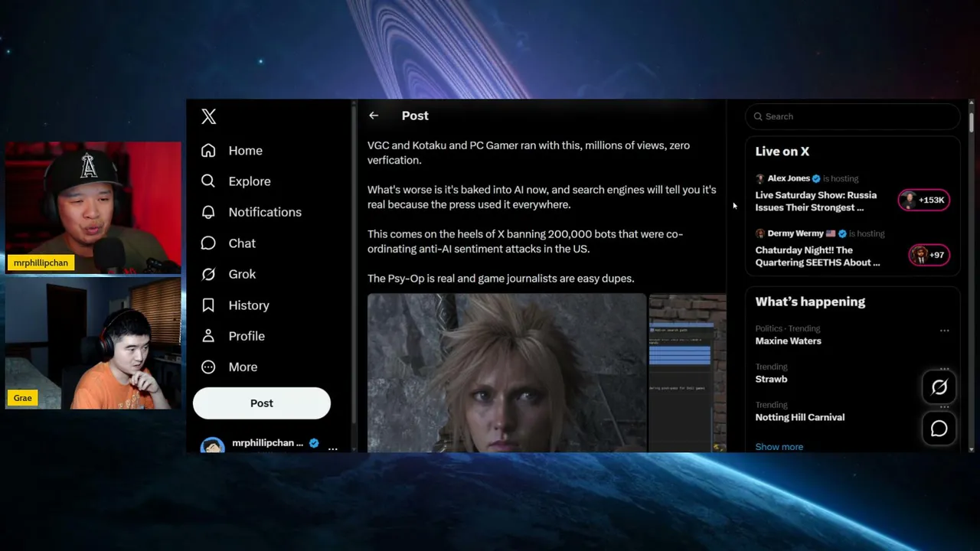This screenshot has width=980, height=551.
Task: Go back using the arrow beside Post
Action: pyautogui.click(x=374, y=116)
